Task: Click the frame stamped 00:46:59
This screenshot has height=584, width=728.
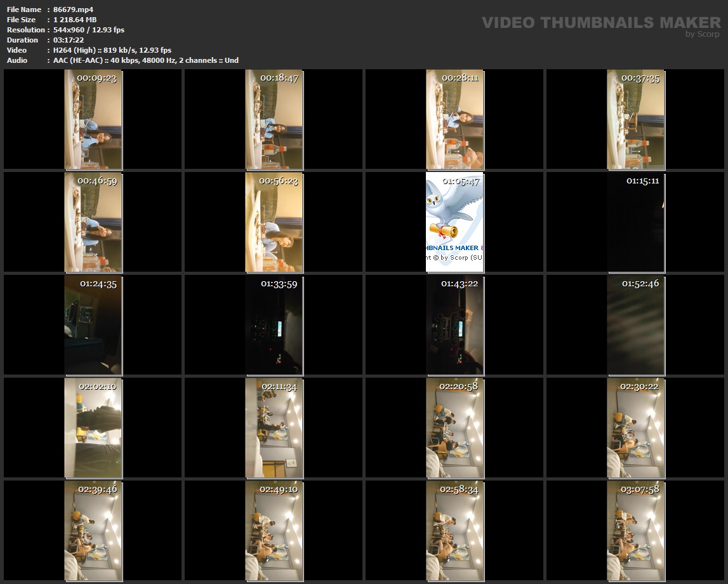Action: tap(93, 222)
